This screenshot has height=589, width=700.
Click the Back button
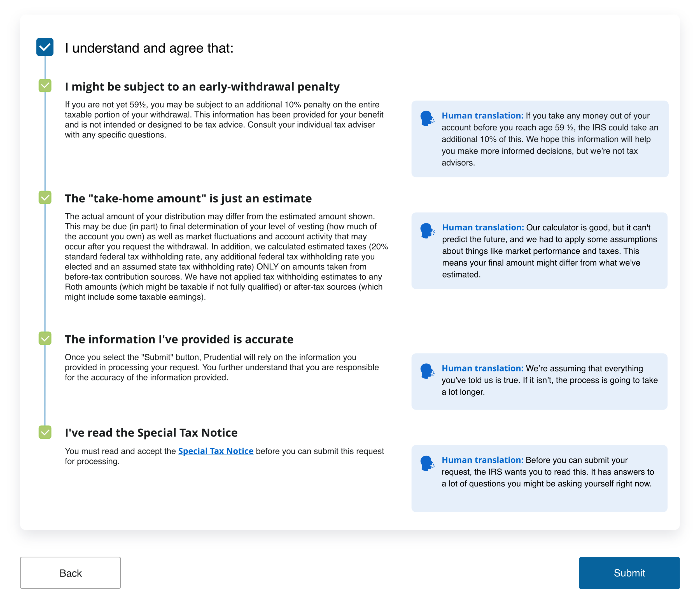pyautogui.click(x=71, y=573)
